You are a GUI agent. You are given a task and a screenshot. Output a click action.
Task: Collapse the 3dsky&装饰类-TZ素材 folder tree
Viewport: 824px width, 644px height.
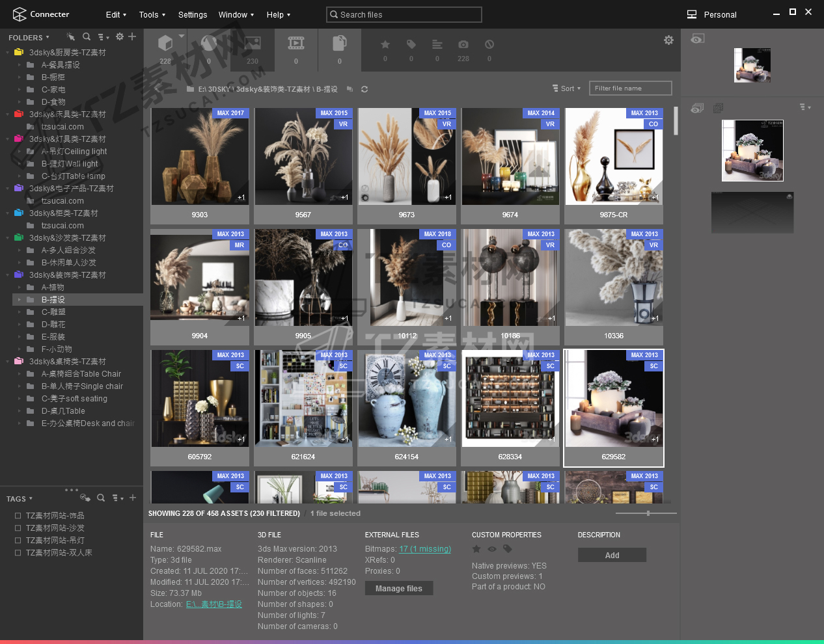(x=7, y=275)
